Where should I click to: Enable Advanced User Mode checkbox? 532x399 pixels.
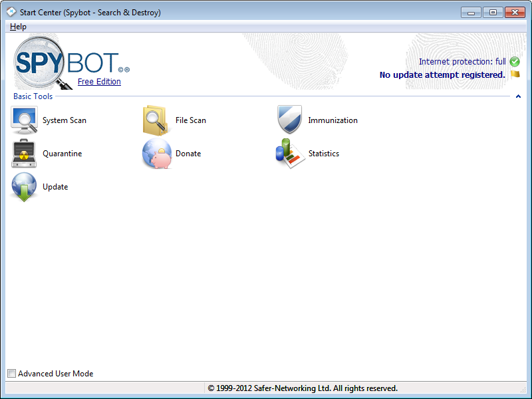point(11,374)
